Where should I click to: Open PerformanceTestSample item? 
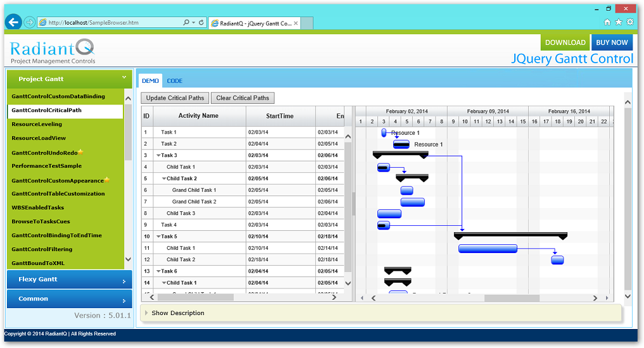(46, 166)
